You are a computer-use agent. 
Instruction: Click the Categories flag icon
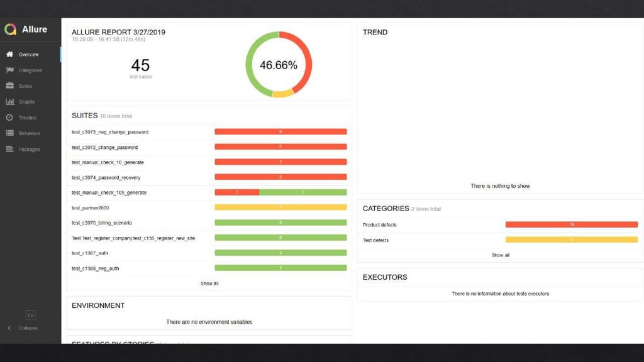point(10,70)
